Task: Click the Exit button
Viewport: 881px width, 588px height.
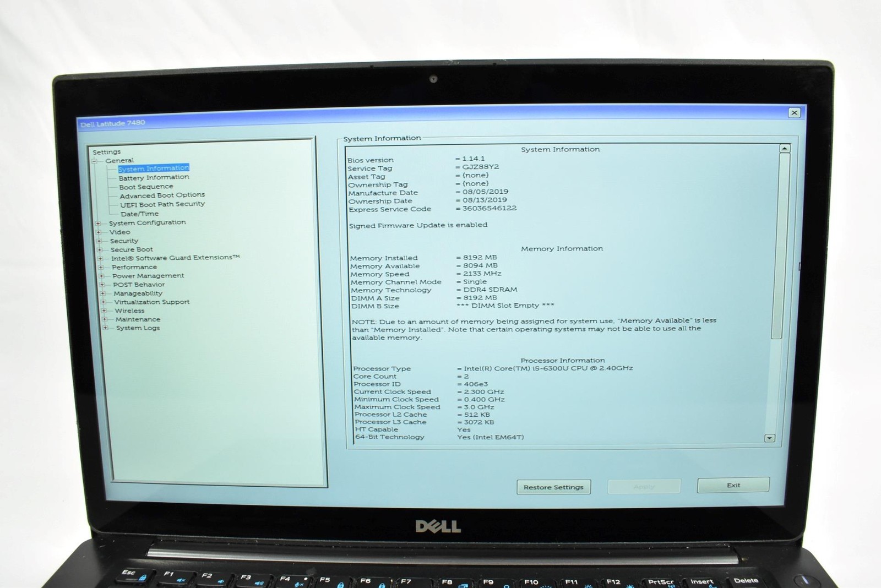Action: [x=733, y=486]
